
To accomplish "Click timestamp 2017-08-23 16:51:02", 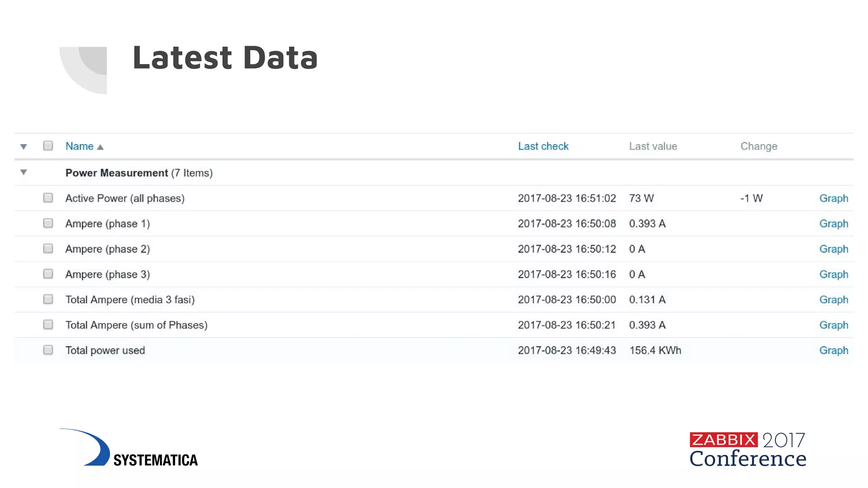I will coord(567,198).
